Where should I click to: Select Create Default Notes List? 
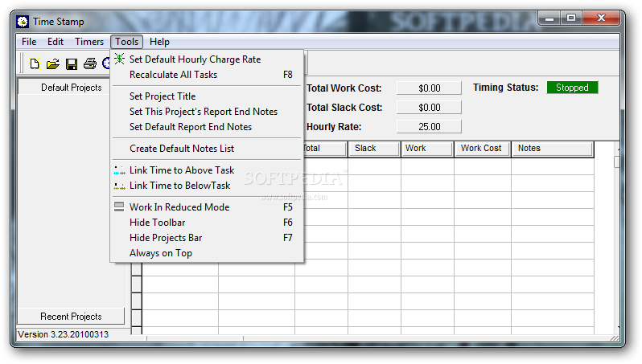pos(208,149)
